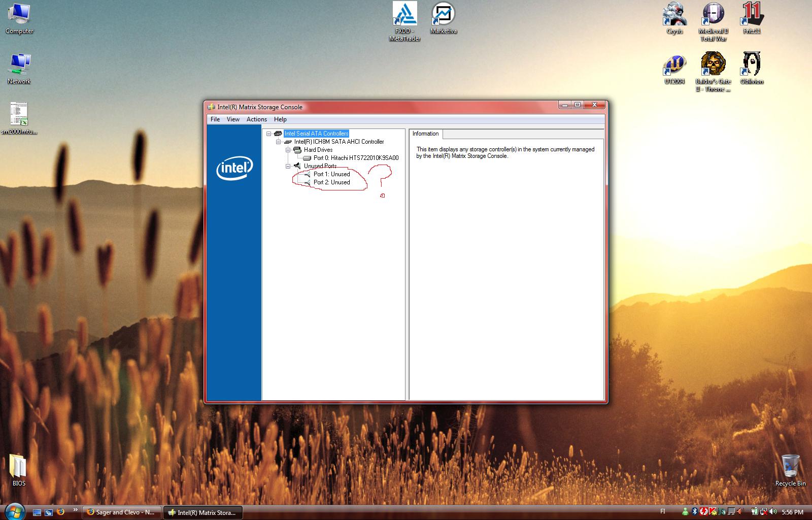This screenshot has width=812, height=520.
Task: Click Switch Between Windows in Quick Launch
Action: pyautogui.click(x=49, y=512)
